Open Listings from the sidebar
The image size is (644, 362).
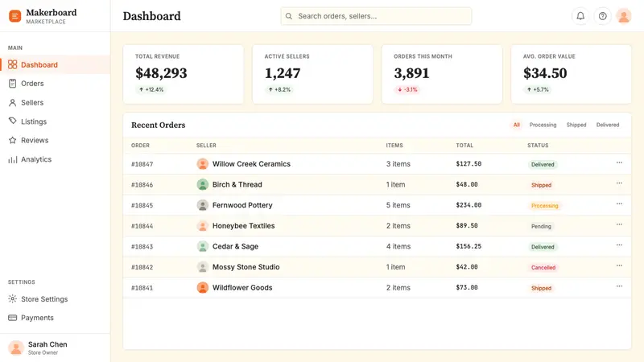[55, 121]
